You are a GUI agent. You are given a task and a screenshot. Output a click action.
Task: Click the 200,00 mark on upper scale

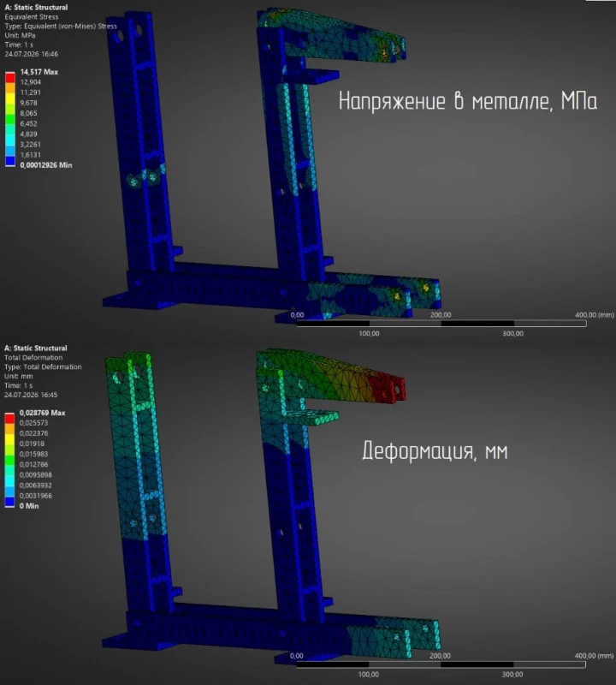(441, 314)
